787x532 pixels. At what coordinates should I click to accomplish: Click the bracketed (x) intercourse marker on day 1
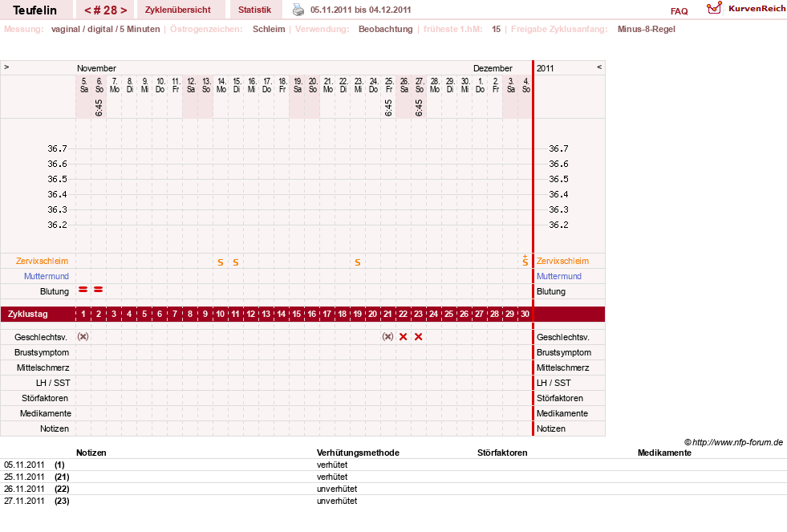[83, 337]
